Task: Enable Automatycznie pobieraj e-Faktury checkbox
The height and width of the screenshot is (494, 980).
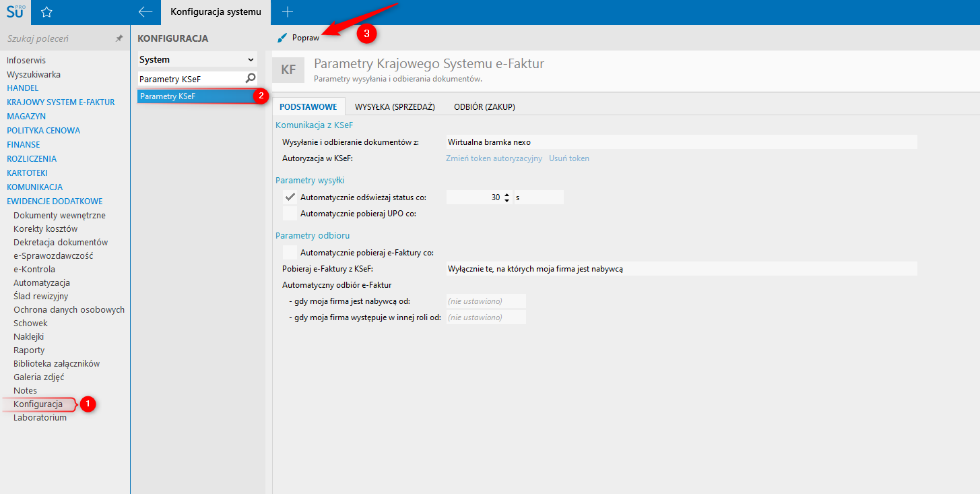Action: tap(290, 253)
